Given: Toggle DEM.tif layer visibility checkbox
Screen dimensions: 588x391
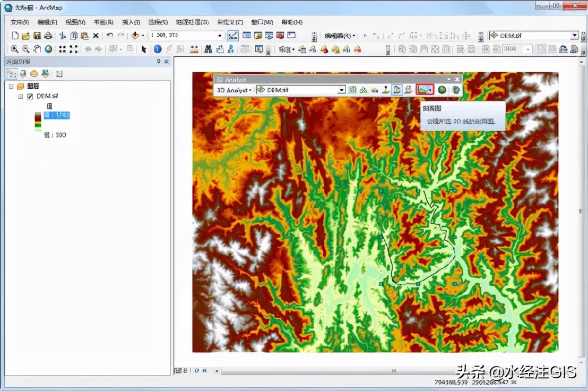Looking at the screenshot, I should (x=30, y=97).
